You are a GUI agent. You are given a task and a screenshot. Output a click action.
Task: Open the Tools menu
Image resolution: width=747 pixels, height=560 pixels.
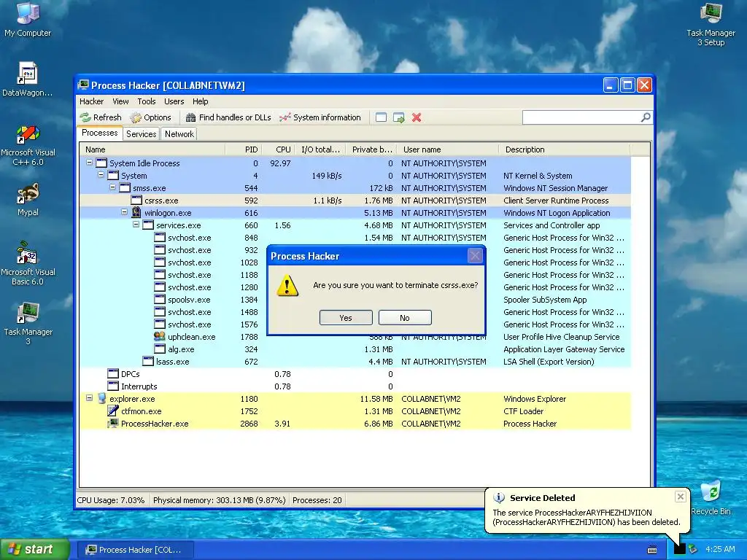(146, 101)
